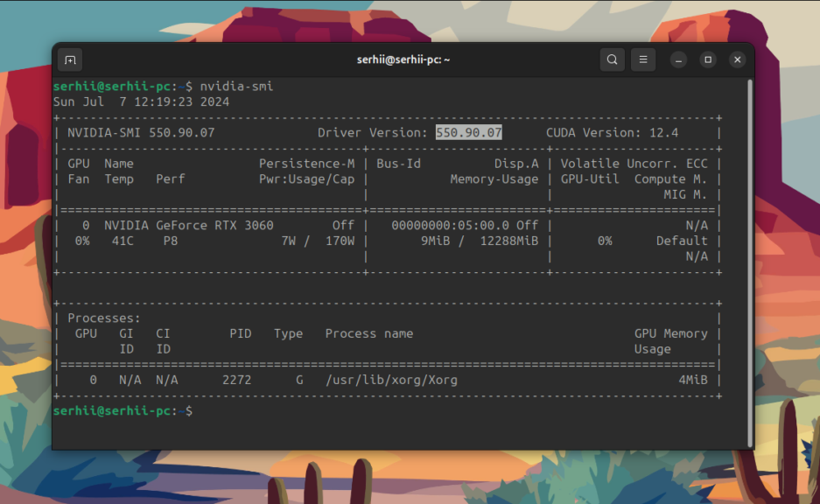Click the CUDA Version 12.4 text
The height and width of the screenshot is (504, 820).
point(612,133)
